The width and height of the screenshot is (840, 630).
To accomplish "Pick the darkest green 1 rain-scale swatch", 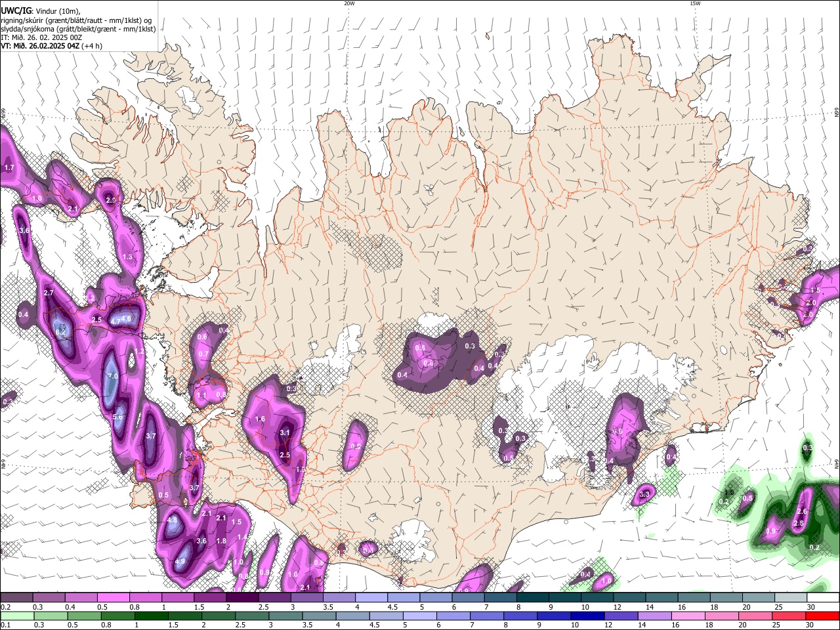I will tap(150, 616).
